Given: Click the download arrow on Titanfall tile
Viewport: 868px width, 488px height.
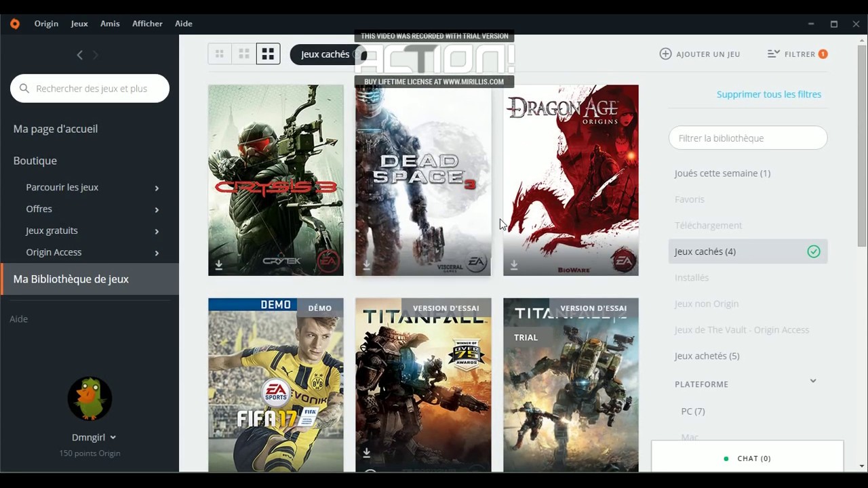Looking at the screenshot, I should coord(366,452).
